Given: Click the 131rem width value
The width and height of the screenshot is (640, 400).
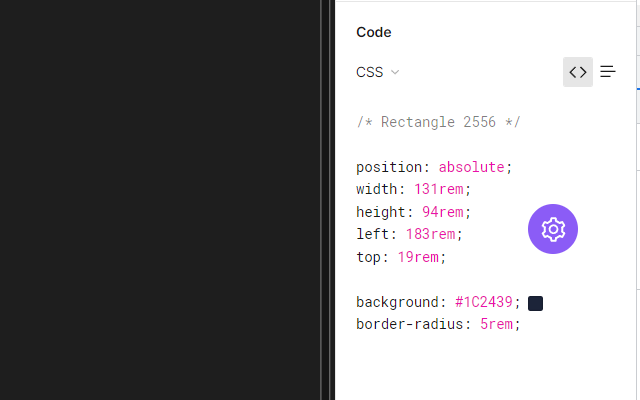Looking at the screenshot, I should point(438,189).
